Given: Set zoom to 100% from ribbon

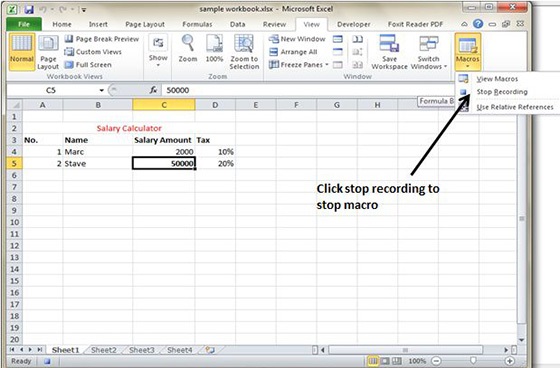Looking at the screenshot, I should (214, 49).
